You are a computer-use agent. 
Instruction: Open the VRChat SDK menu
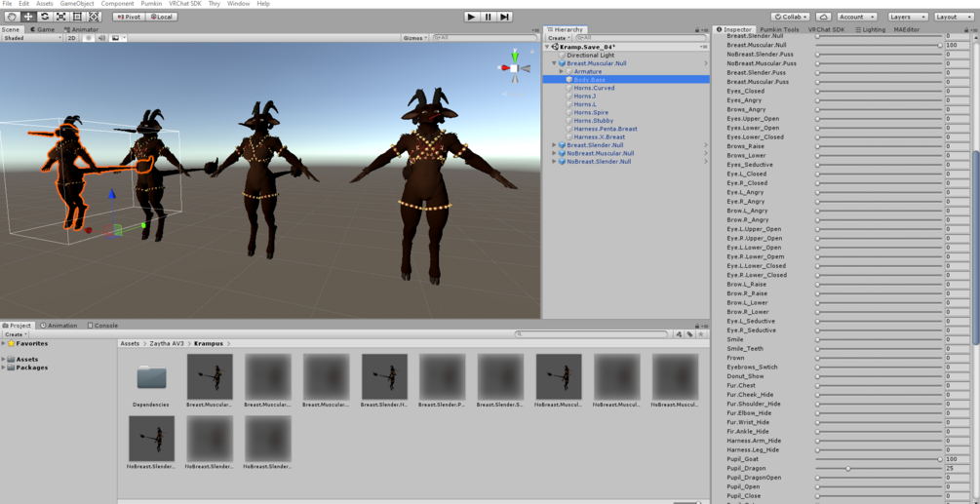click(185, 4)
